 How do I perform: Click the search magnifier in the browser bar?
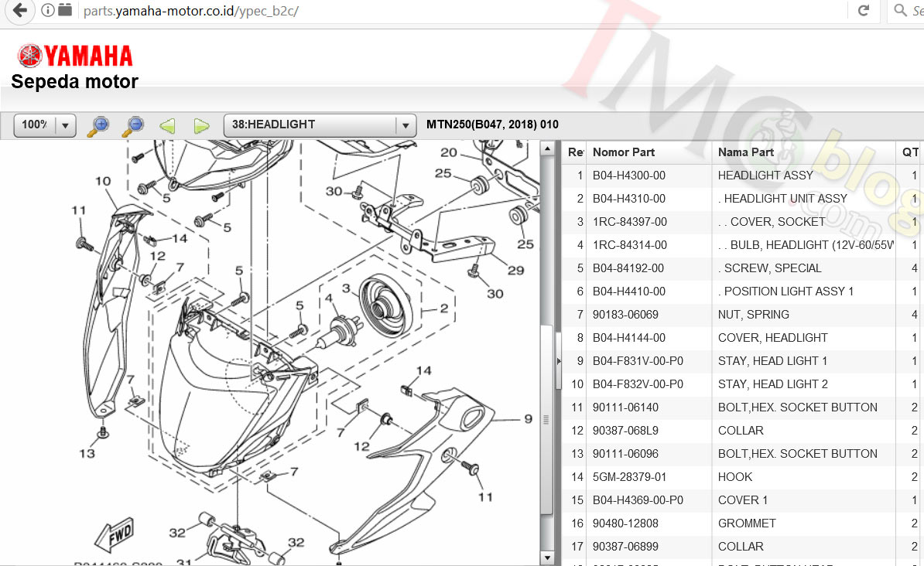[x=900, y=10]
